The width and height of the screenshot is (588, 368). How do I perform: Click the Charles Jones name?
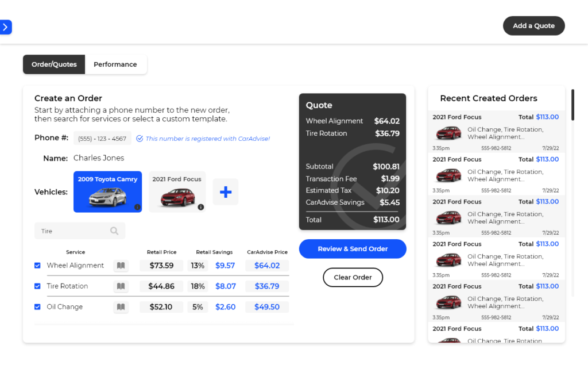[x=99, y=158]
